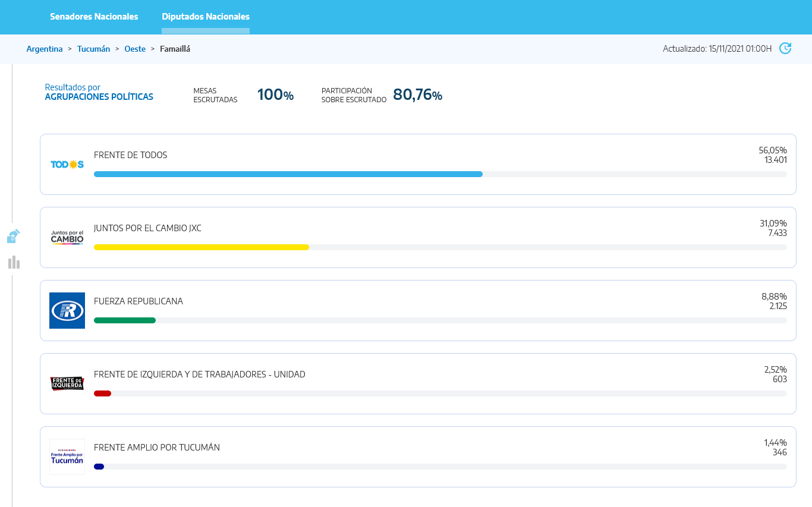812x507 pixels.
Task: Click the Frente de Izquierda logo
Action: click(67, 383)
